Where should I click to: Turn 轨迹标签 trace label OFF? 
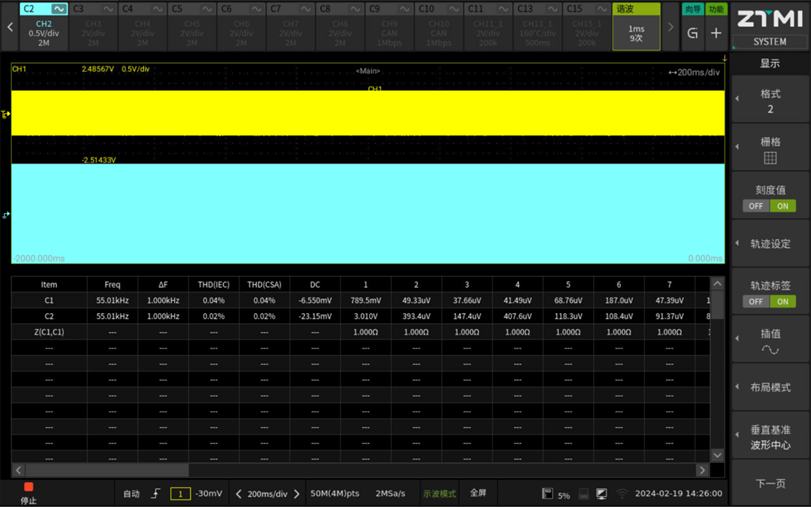point(756,302)
